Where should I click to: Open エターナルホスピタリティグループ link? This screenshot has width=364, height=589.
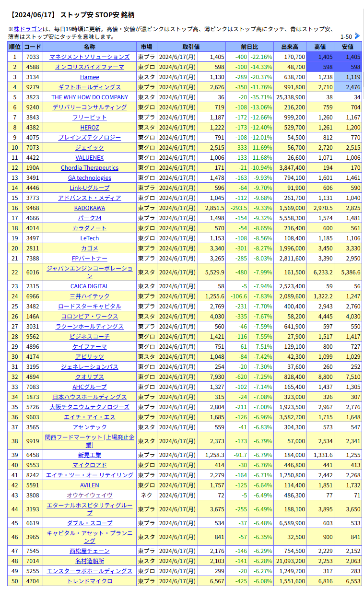90,509
